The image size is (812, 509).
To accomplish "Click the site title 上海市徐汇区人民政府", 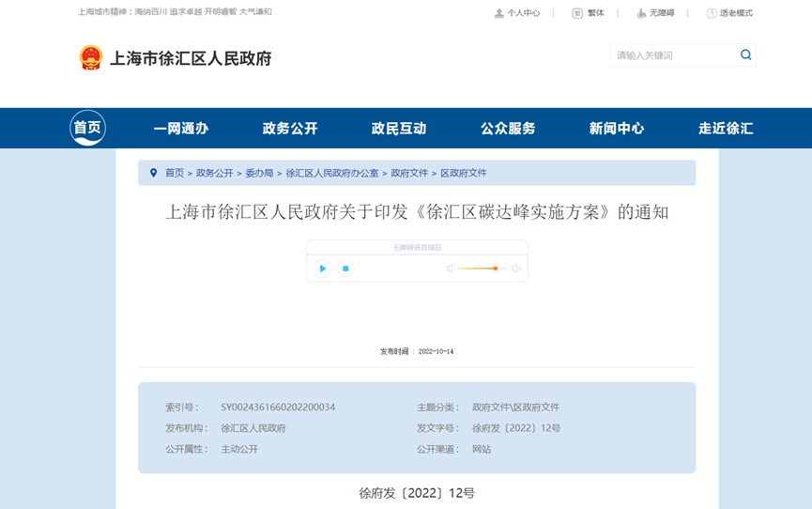I will [x=191, y=58].
